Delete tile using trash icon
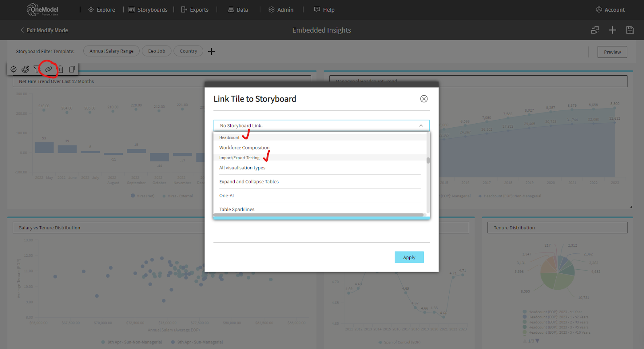 pos(60,69)
